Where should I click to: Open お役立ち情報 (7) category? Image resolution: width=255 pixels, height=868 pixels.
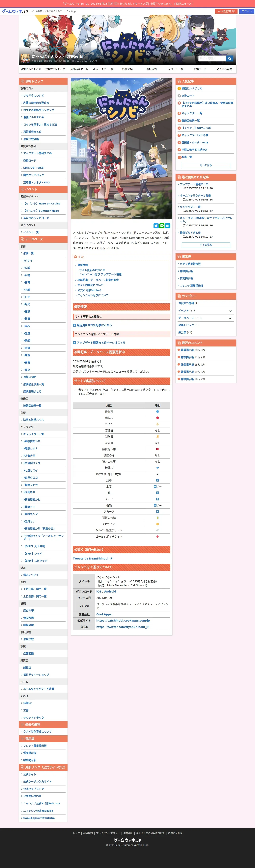pyautogui.click(x=188, y=303)
